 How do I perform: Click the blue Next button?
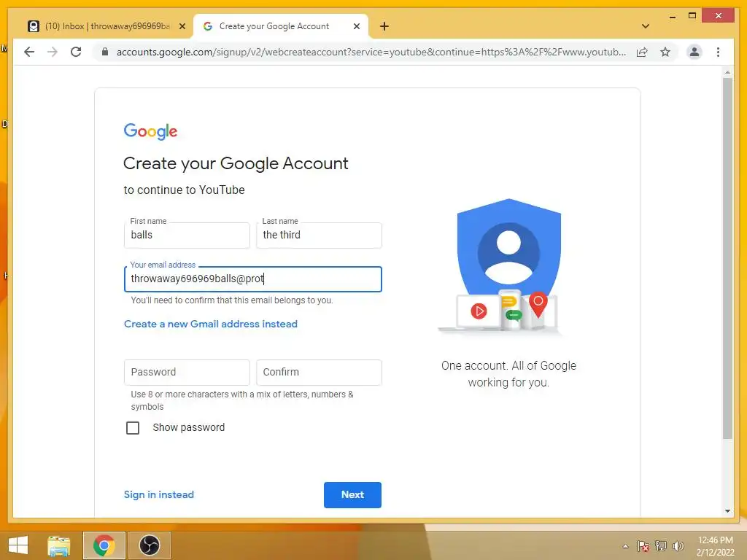(x=352, y=495)
